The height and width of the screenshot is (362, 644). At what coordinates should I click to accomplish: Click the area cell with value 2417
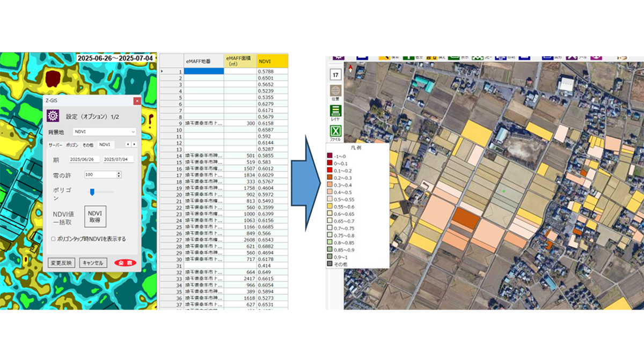coord(240,278)
